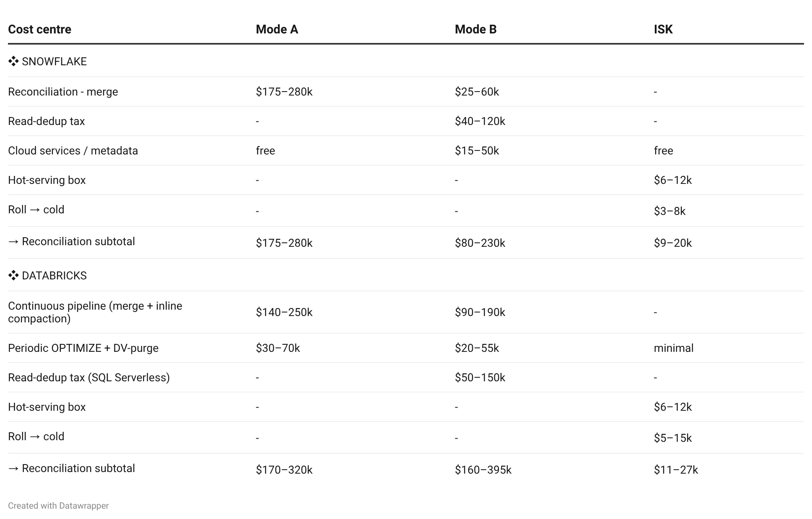Screen dimensions: 812x519
Task: Click Cloud services / metadata row label
Action: 73,150
